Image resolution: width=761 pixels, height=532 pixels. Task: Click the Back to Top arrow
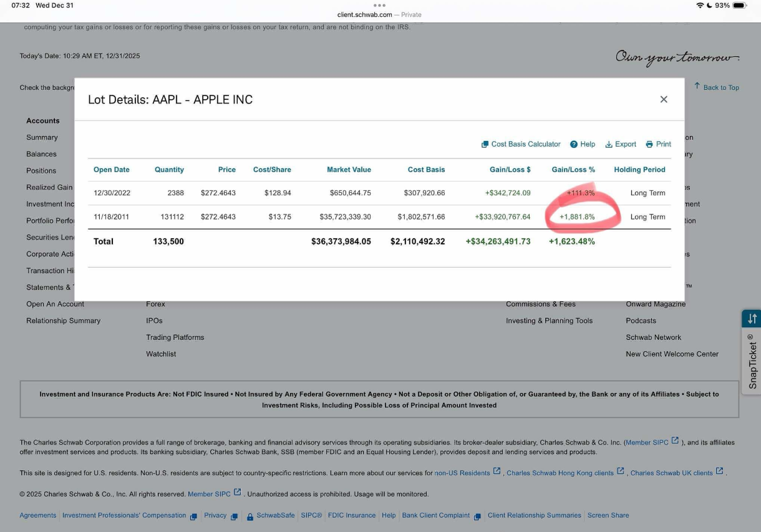[x=697, y=87]
